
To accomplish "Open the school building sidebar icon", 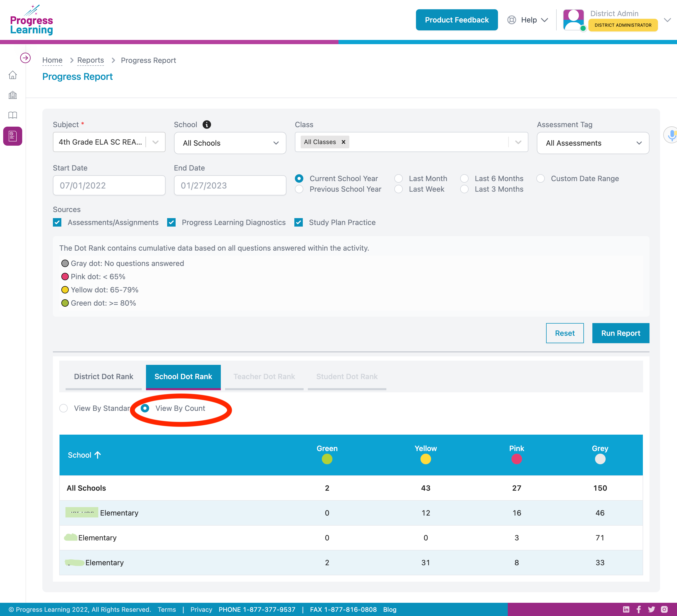I will click(x=13, y=95).
